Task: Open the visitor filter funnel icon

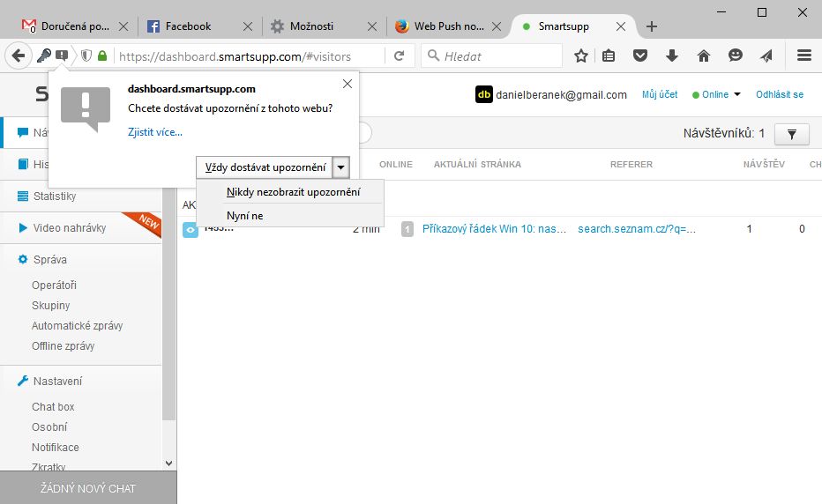Action: click(x=792, y=134)
